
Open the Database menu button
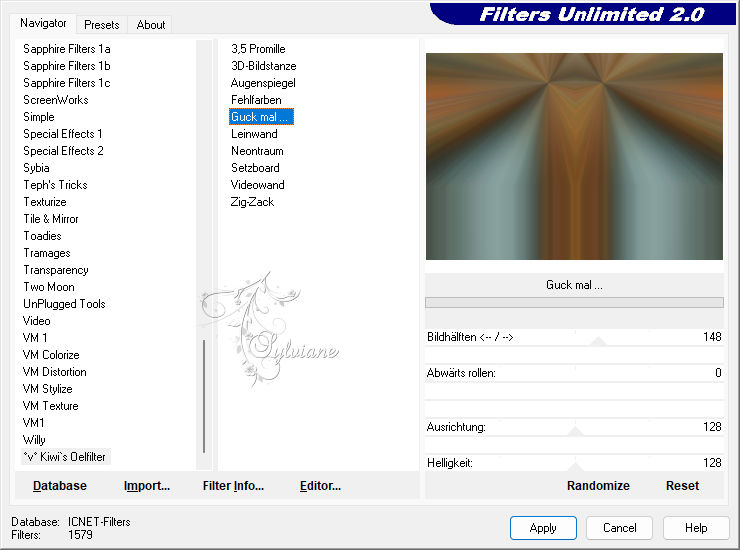60,485
